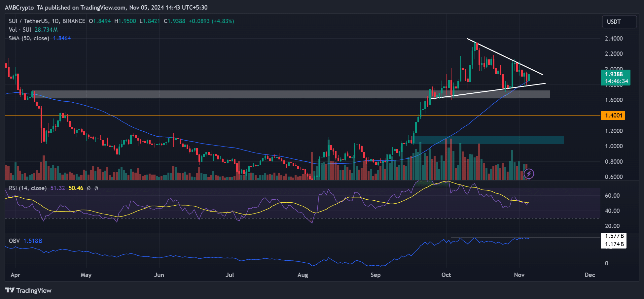Click the SMA value 1.8464
644x299 pixels.
[x=62, y=38]
